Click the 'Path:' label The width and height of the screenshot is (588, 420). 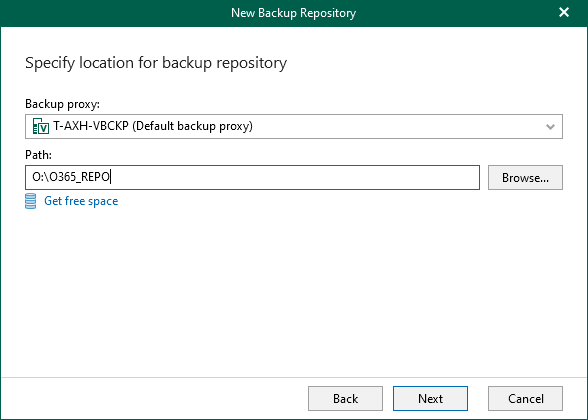(38, 155)
